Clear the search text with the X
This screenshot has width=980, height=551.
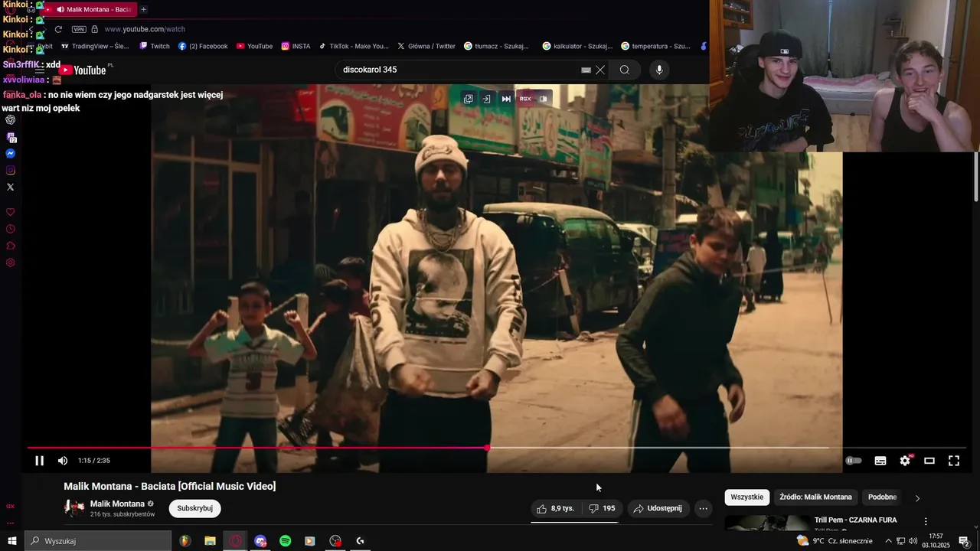point(600,70)
